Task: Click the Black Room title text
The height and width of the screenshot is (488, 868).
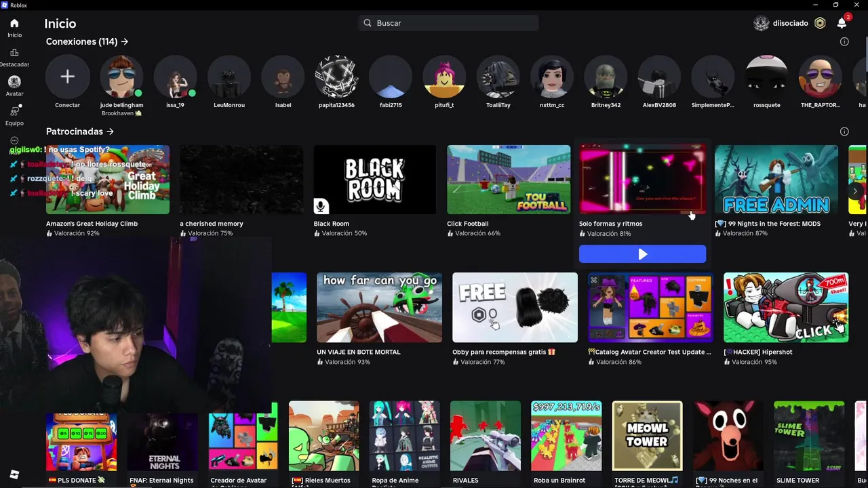Action: point(331,224)
